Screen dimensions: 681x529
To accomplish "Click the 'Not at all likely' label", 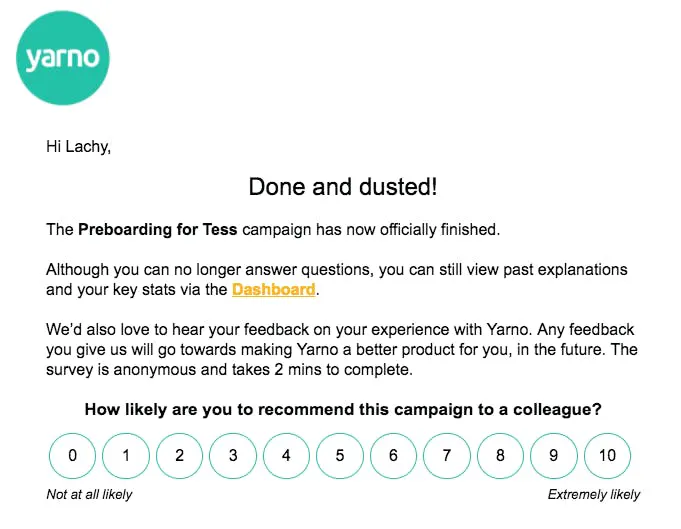I will 89,494.
